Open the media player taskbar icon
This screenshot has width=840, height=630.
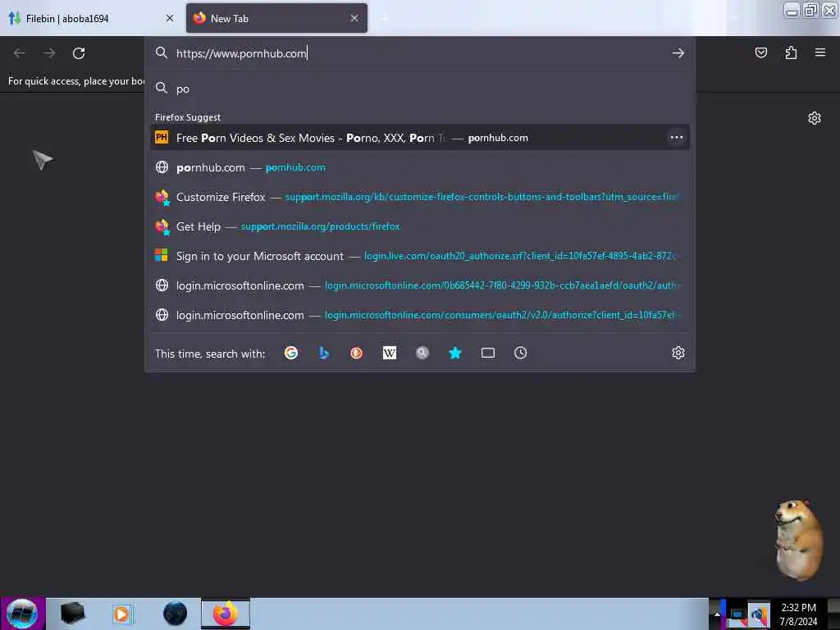(x=121, y=614)
